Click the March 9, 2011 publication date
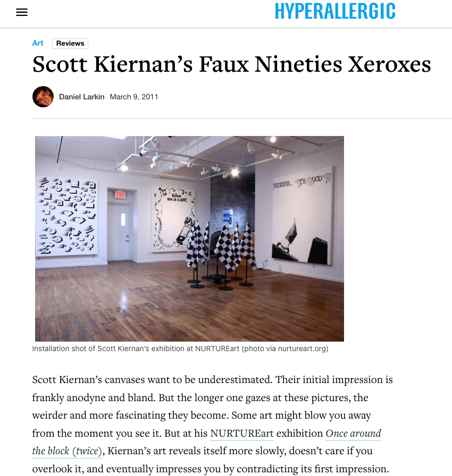 pyautogui.click(x=134, y=97)
